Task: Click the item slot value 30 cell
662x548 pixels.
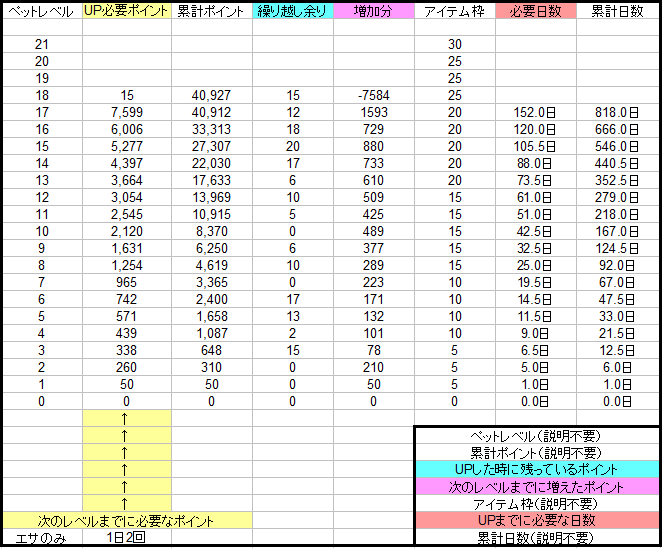Action: (455, 44)
